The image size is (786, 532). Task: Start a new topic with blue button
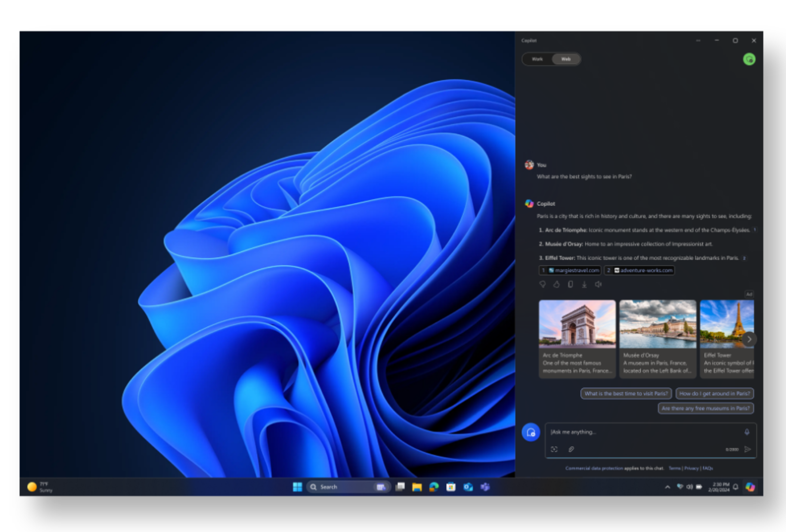point(531,432)
